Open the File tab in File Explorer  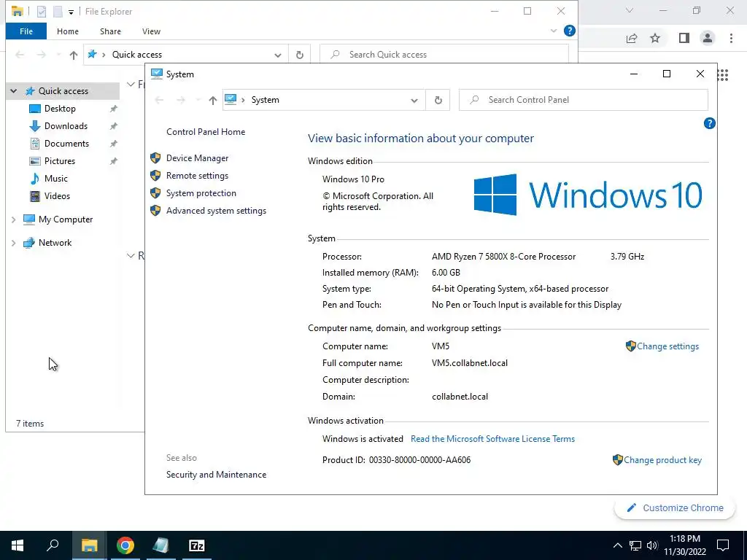point(26,31)
